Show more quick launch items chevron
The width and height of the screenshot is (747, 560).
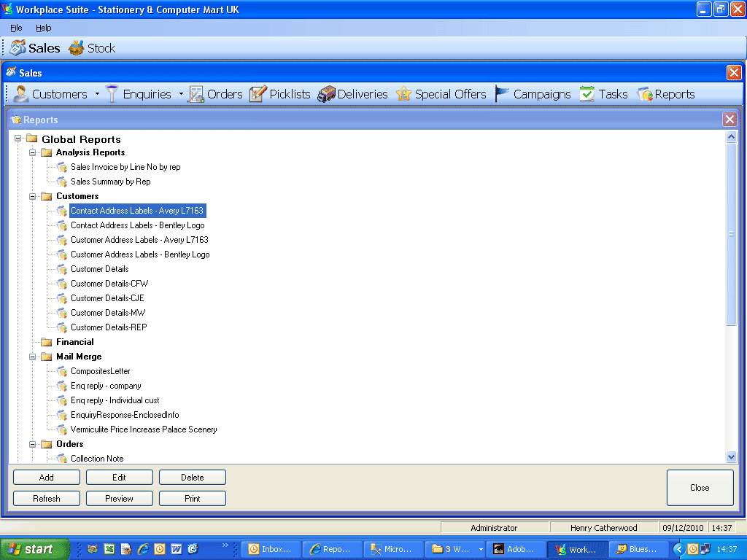[225, 545]
